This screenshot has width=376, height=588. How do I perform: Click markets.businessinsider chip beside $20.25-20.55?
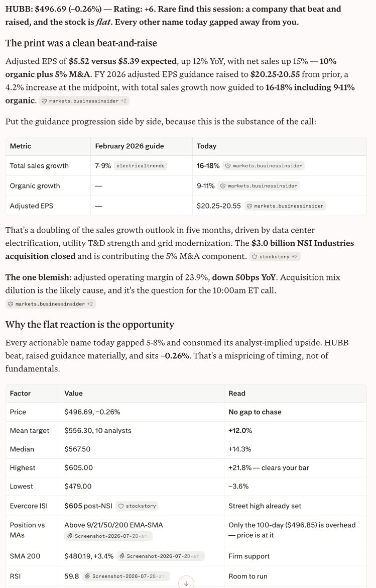tap(285, 206)
